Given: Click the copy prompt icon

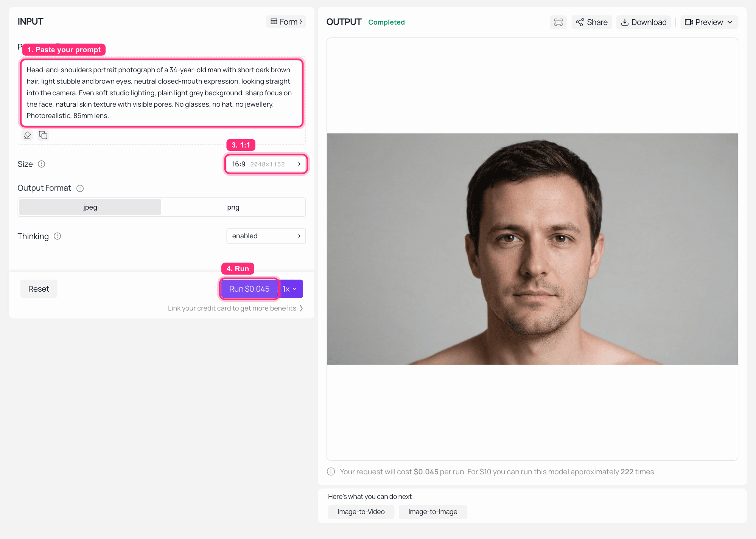Looking at the screenshot, I should pos(43,135).
